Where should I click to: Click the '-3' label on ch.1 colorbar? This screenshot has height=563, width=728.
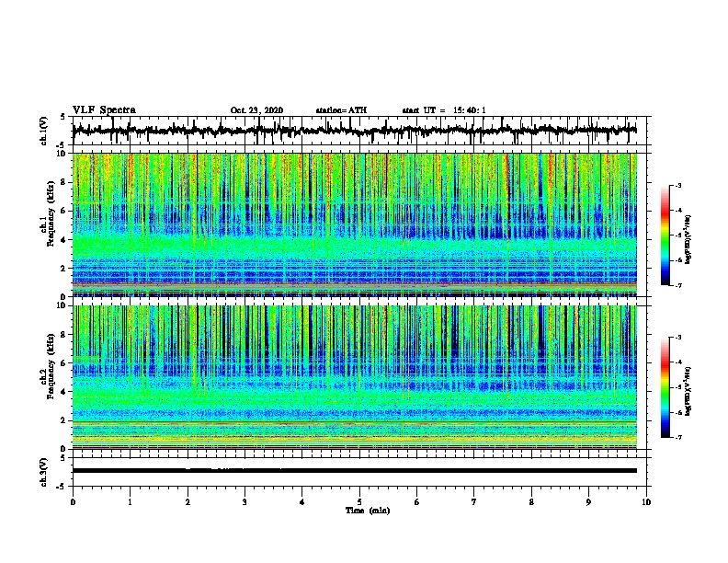point(678,185)
